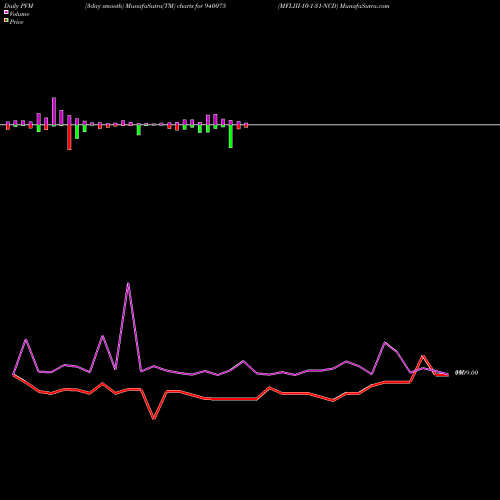The image size is (500, 500).
Task: Click the Price legend color swatch
Action: point(6,20)
